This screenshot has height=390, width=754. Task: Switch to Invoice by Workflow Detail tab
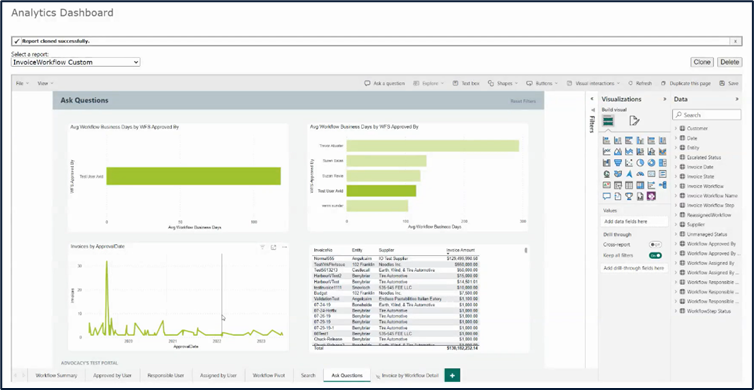[x=407, y=375]
